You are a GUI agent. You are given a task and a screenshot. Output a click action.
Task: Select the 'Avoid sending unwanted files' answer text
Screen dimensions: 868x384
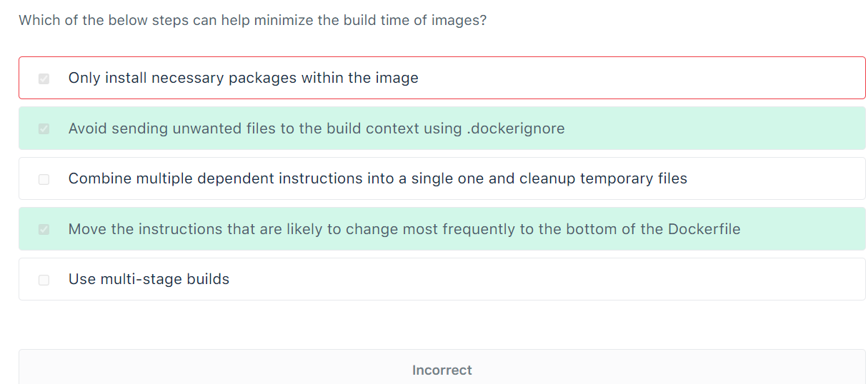point(316,128)
